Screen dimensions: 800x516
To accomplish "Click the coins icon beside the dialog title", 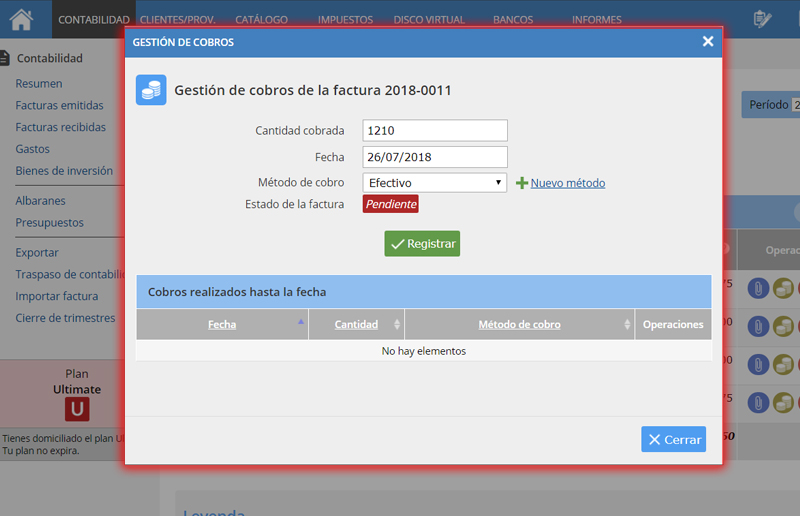I will [151, 90].
